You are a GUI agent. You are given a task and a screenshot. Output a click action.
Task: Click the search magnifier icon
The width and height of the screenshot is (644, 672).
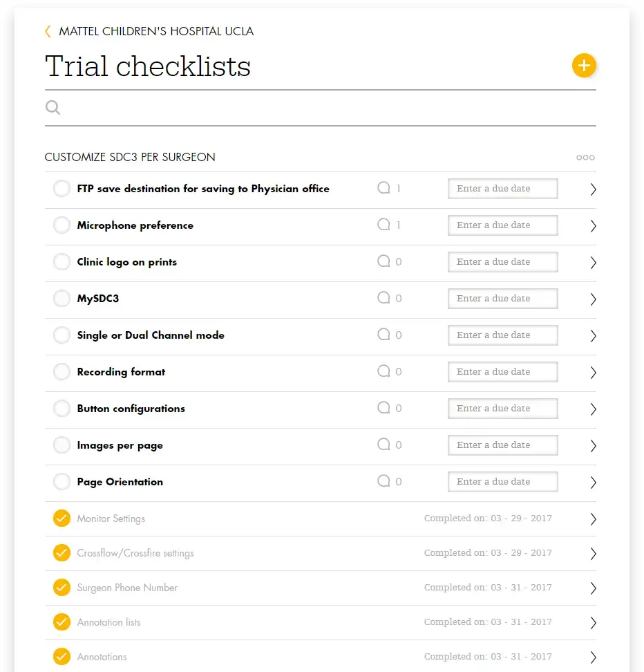[53, 107]
